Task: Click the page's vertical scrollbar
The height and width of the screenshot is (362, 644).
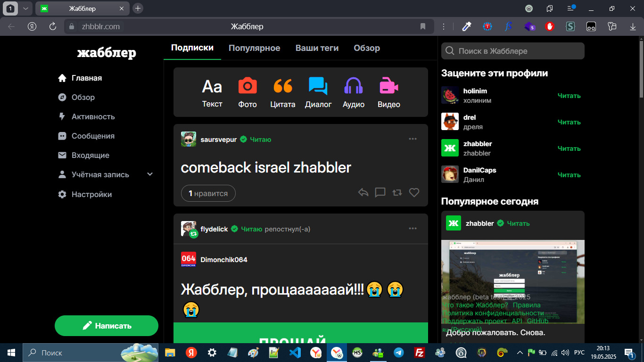Action: [641, 66]
